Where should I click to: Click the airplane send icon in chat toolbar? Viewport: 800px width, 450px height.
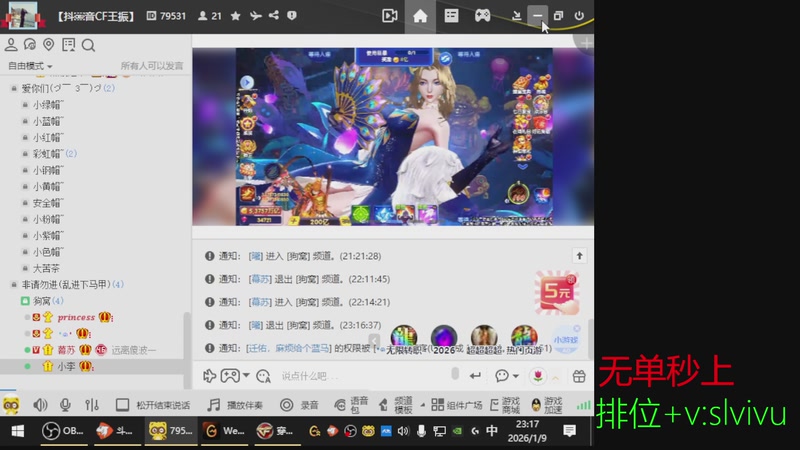click(x=210, y=376)
